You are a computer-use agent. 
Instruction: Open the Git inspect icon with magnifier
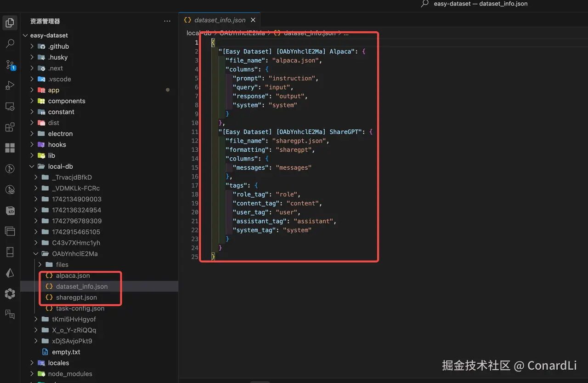pos(10,189)
